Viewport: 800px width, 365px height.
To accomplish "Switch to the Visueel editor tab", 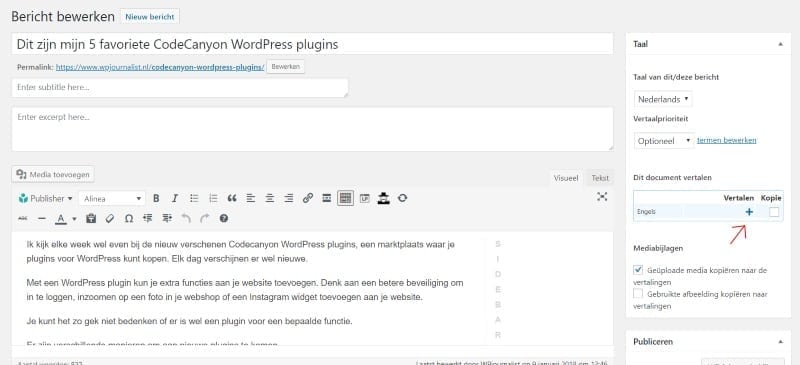I will click(x=566, y=178).
